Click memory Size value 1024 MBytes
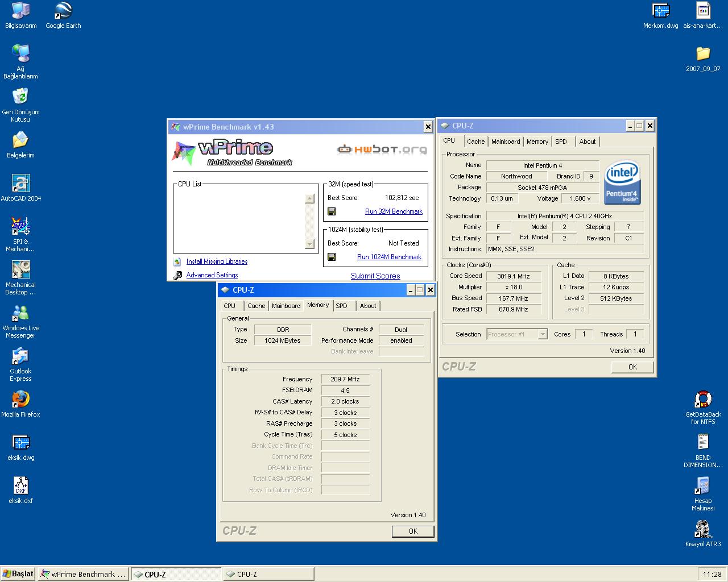This screenshot has width=728, height=582. pos(283,340)
